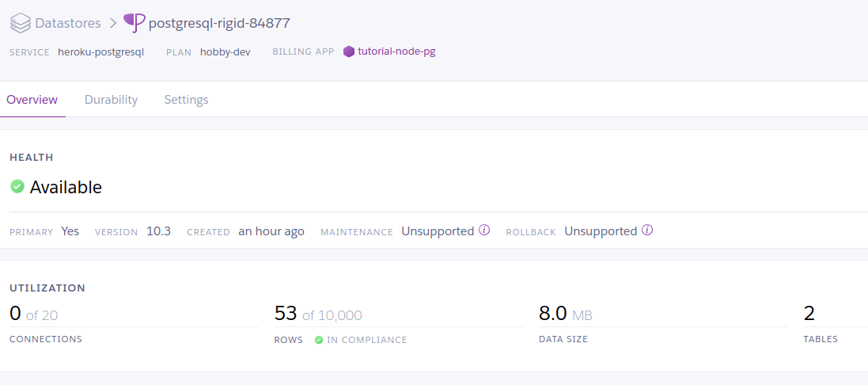The width and height of the screenshot is (868, 385).
Task: Click the postgresql-rigid-84877 datastore name
Action: (220, 23)
